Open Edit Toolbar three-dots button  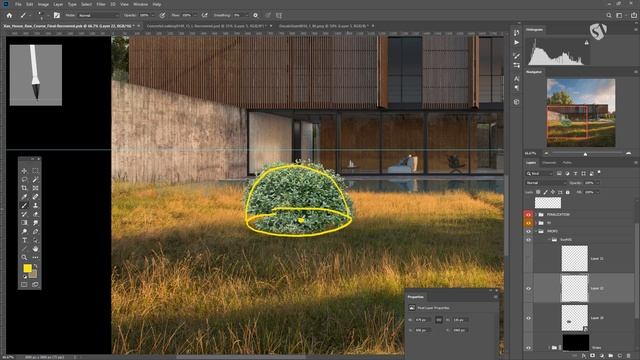36,257
